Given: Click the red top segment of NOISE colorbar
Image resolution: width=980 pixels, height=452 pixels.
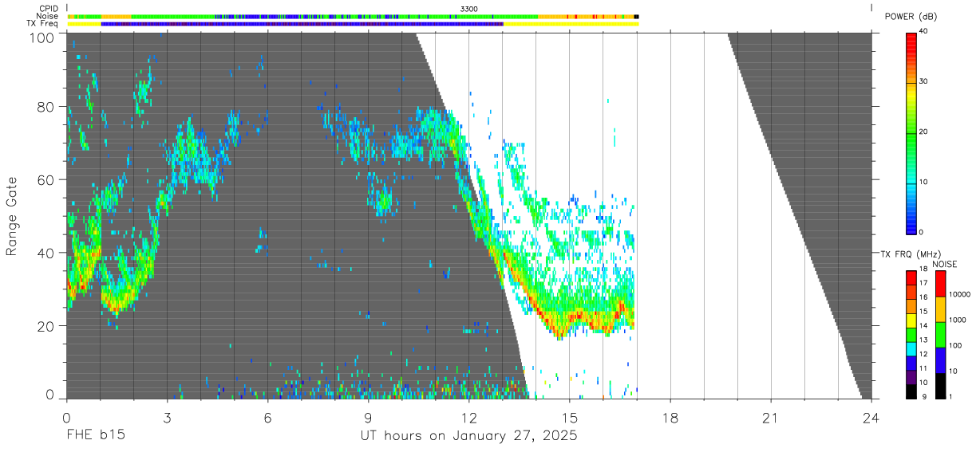Looking at the screenshot, I should 941,283.
